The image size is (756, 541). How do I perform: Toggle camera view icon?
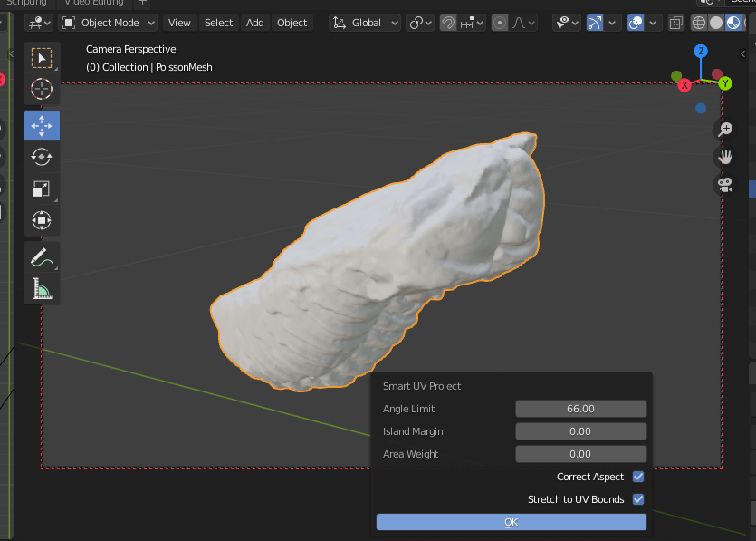[x=724, y=185]
